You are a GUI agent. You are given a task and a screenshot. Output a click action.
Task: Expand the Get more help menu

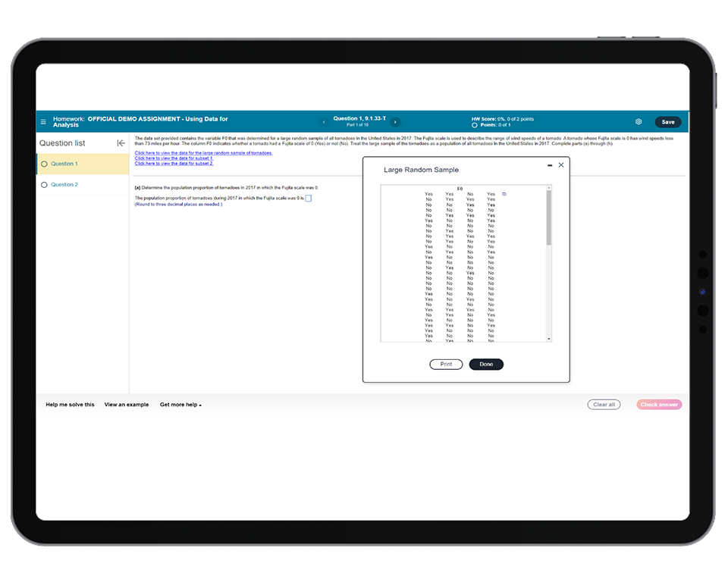coord(180,405)
